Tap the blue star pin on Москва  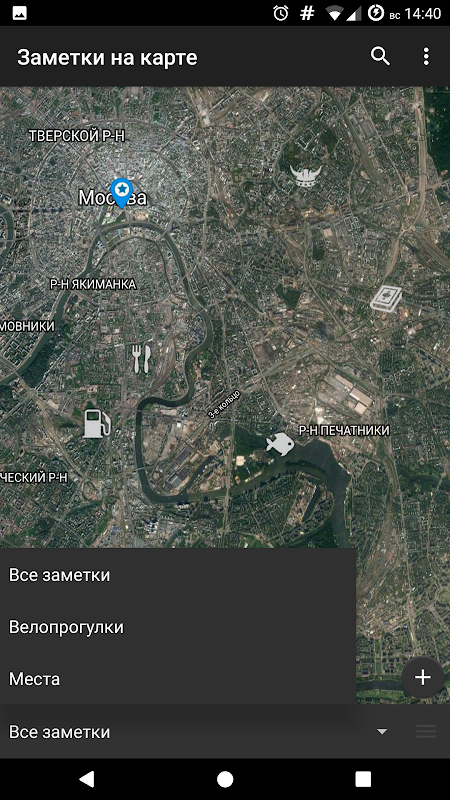pos(121,193)
